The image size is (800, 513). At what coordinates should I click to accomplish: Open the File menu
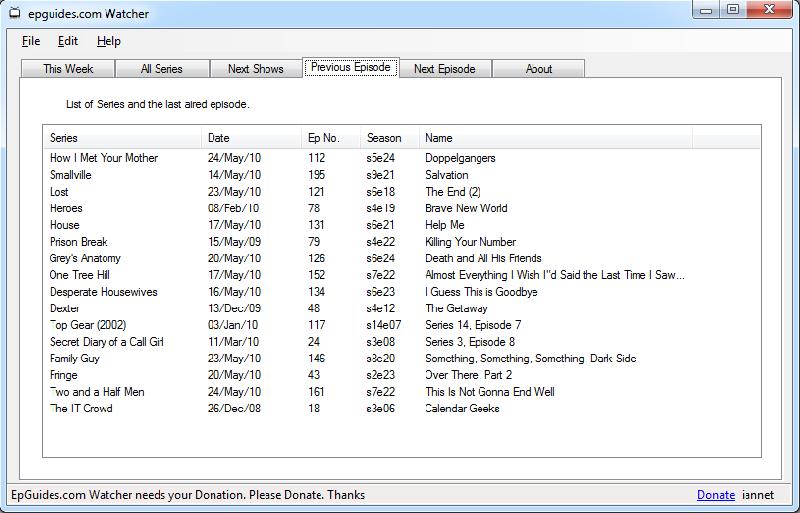tap(31, 41)
